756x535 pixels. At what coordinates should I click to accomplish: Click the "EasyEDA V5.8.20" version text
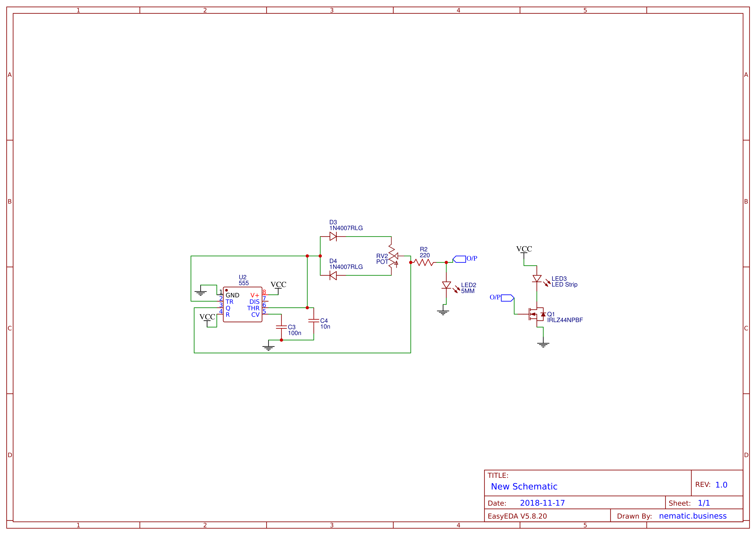pos(517,516)
